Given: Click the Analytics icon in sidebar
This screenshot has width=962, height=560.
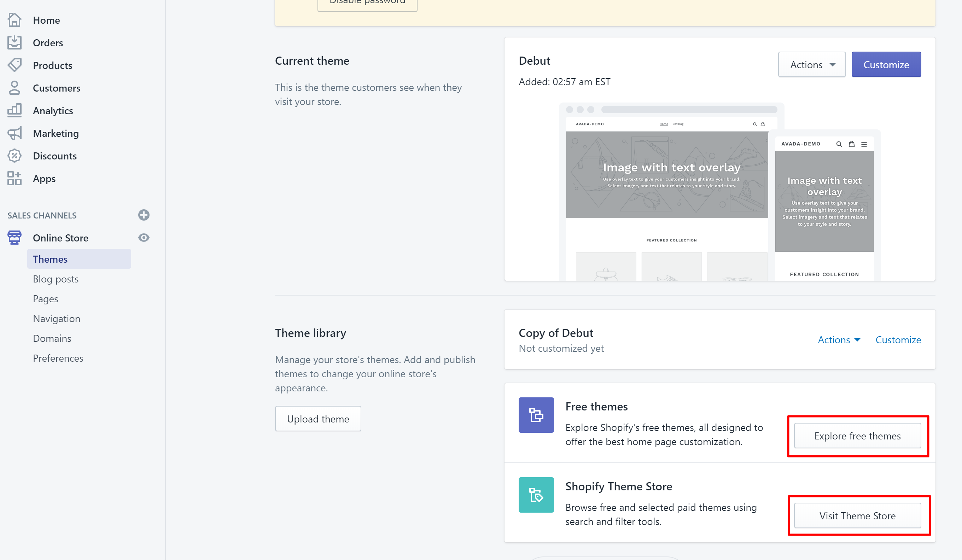Looking at the screenshot, I should [14, 110].
